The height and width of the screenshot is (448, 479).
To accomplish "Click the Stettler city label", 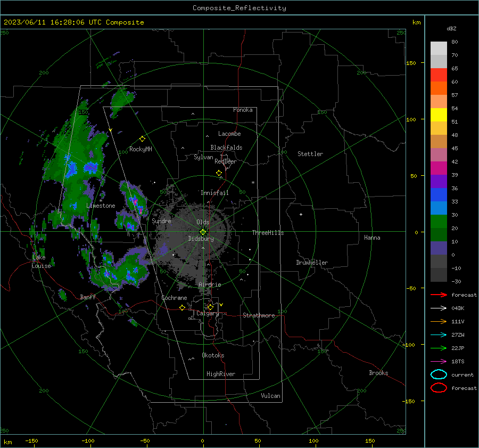I will 310,154.
